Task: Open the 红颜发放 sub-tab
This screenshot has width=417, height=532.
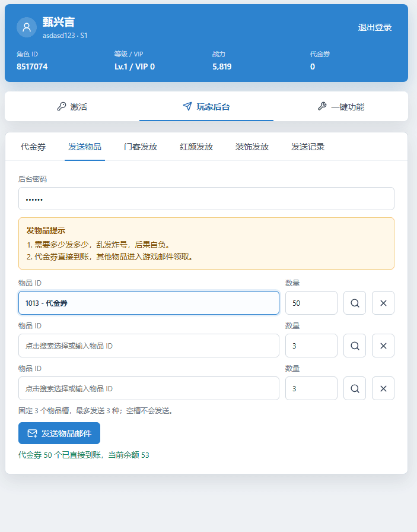Action: 196,147
